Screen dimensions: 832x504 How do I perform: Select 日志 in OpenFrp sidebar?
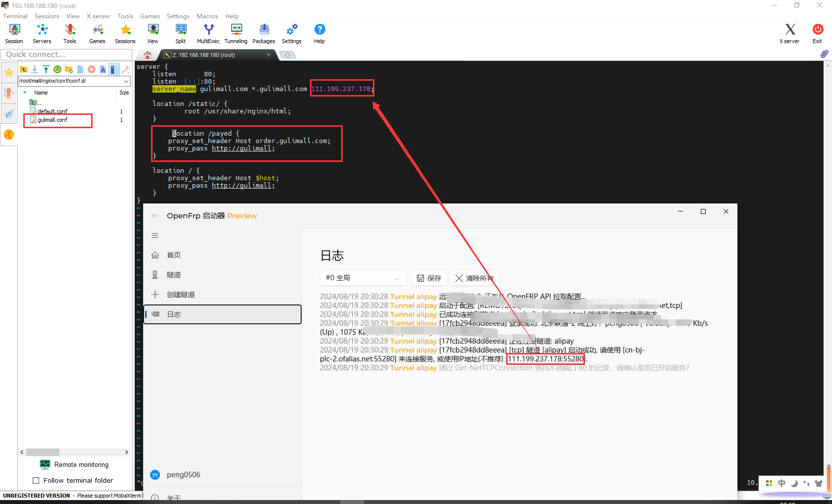click(x=222, y=314)
